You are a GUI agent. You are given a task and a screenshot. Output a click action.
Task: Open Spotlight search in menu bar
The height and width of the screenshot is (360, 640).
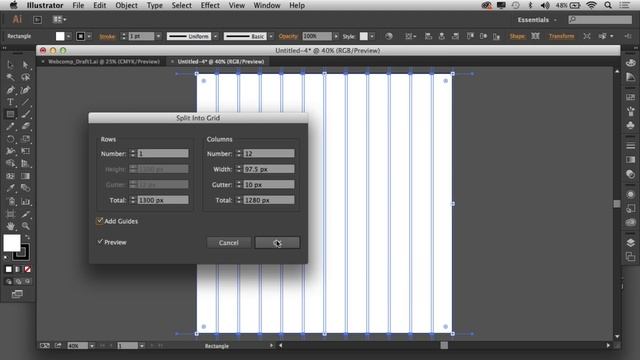tap(608, 5)
